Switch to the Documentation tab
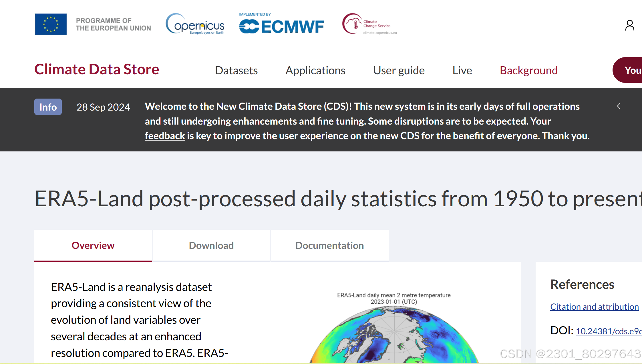This screenshot has height=364, width=642. coord(329,245)
